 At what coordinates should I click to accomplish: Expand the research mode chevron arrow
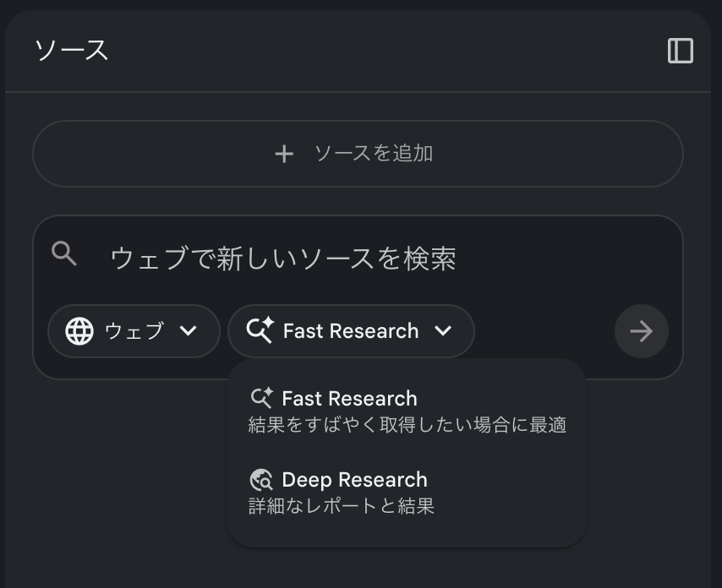(443, 331)
